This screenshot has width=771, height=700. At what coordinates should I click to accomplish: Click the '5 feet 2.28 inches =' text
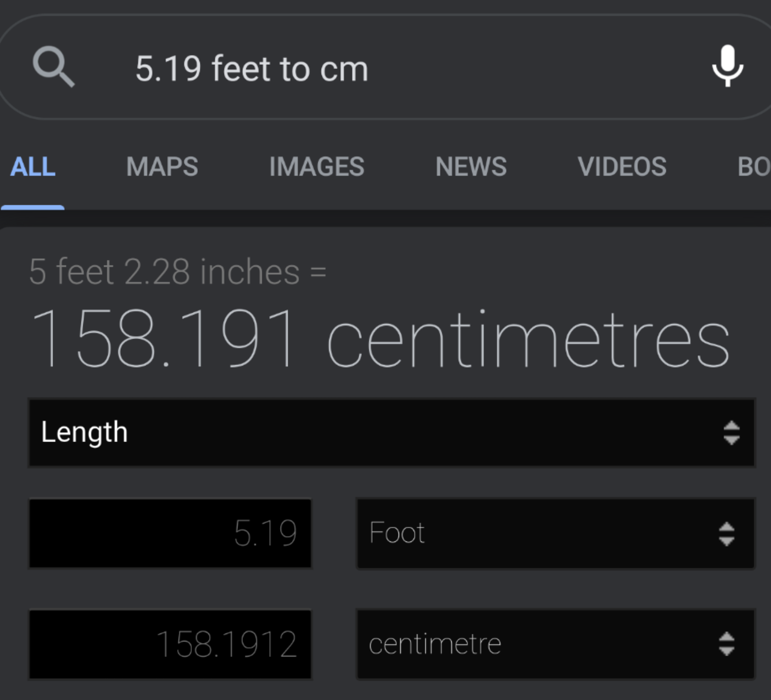tap(178, 271)
